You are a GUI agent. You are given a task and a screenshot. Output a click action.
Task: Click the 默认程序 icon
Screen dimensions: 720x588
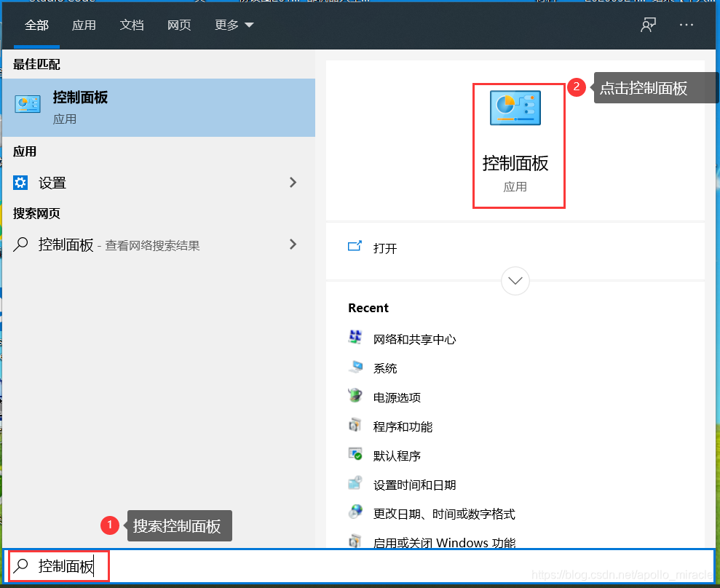(x=355, y=454)
